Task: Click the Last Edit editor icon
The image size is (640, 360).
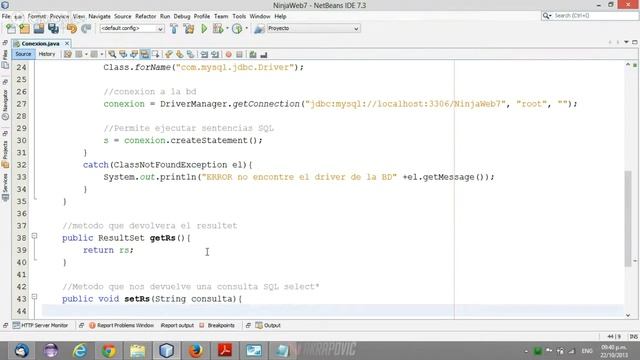Action: tap(68, 54)
